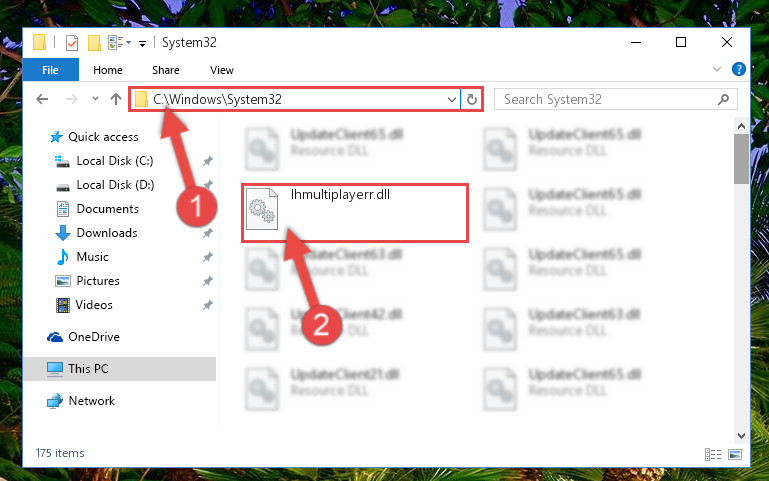
Task: Unpin Pictures from Quick access
Action: [208, 281]
